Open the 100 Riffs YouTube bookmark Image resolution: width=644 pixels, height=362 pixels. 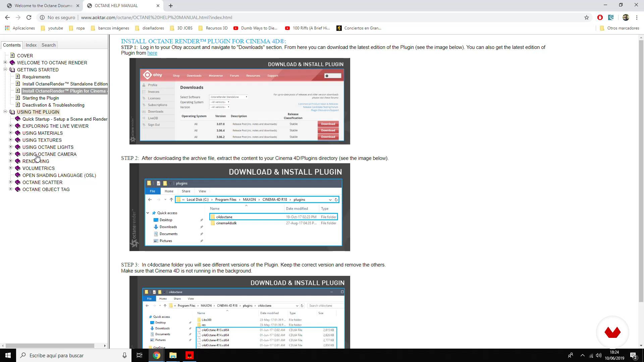[x=308, y=28]
